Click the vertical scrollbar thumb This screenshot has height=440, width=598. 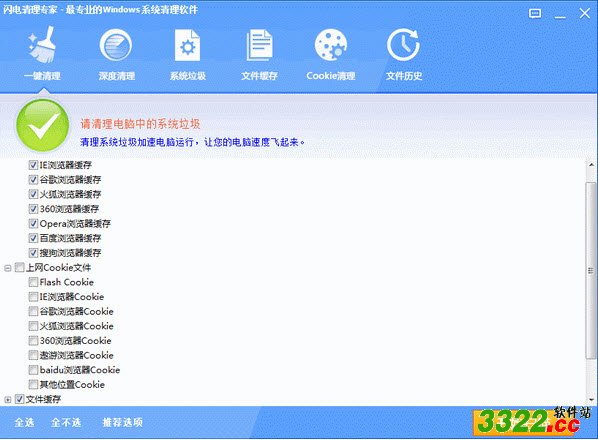591,270
